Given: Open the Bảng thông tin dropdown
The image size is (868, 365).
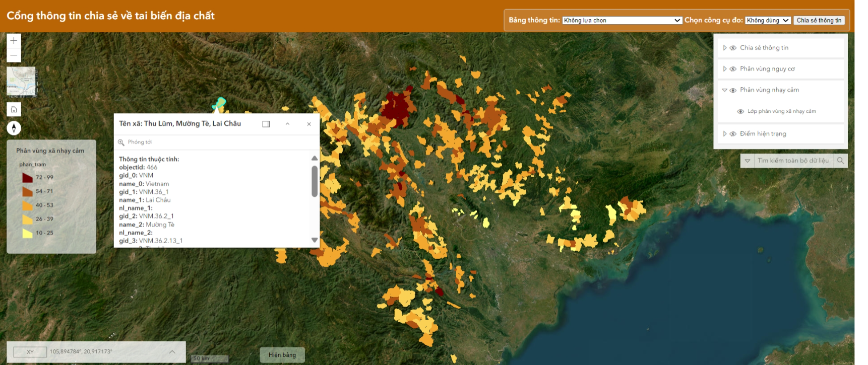Looking at the screenshot, I should pyautogui.click(x=622, y=20).
